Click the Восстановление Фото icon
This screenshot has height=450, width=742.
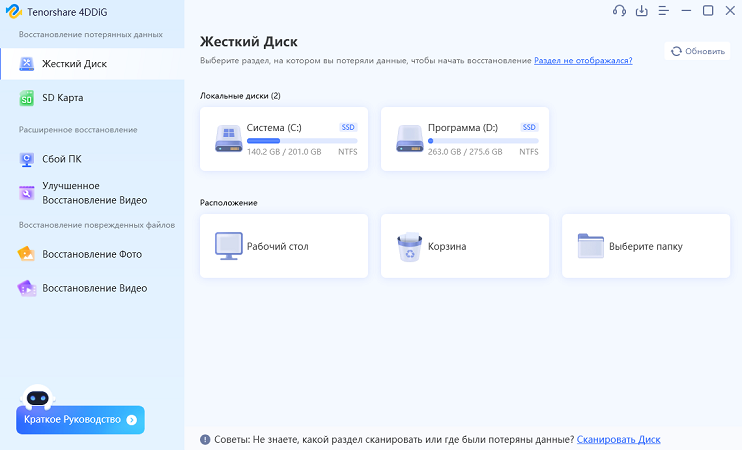pos(26,254)
